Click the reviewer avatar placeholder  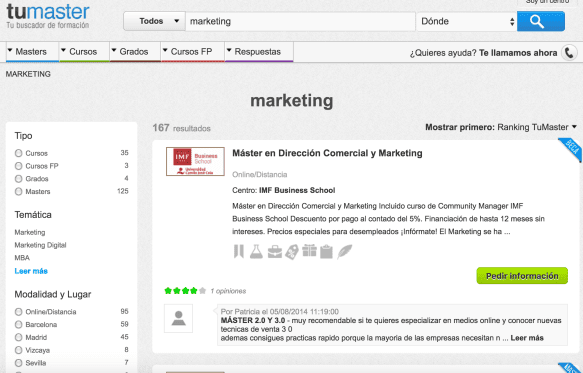(x=178, y=318)
